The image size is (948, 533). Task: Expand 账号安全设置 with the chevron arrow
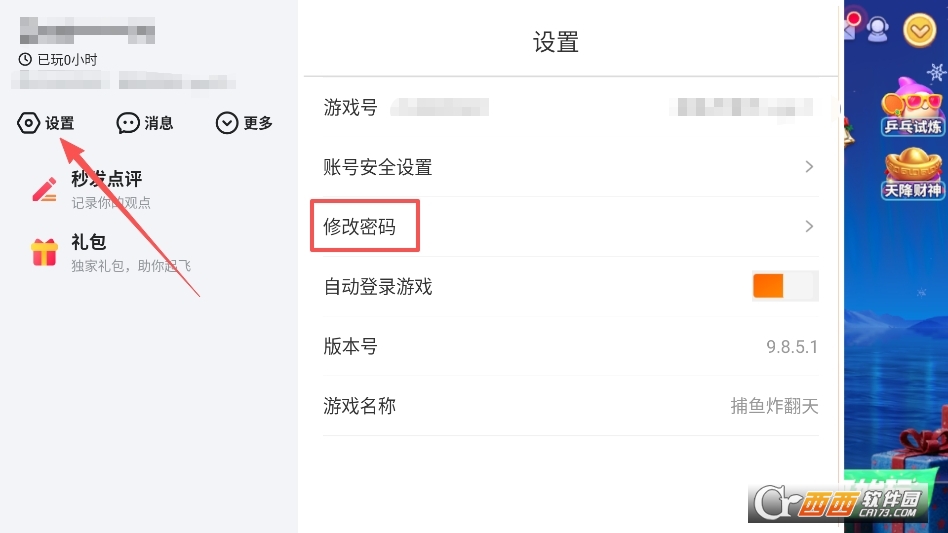click(809, 167)
